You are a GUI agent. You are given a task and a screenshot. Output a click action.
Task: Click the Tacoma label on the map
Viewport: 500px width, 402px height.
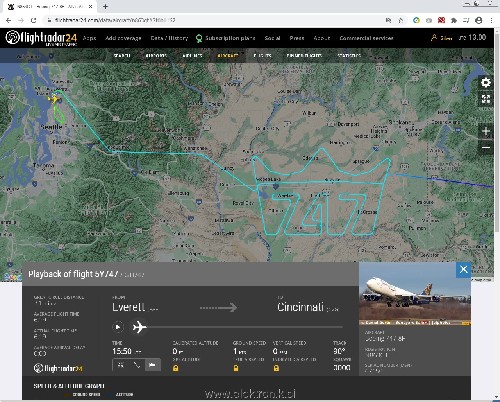pyautogui.click(x=44, y=165)
